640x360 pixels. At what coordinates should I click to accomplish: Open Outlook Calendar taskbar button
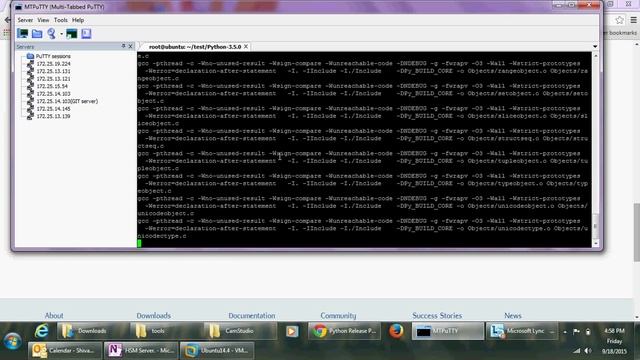[64, 351]
